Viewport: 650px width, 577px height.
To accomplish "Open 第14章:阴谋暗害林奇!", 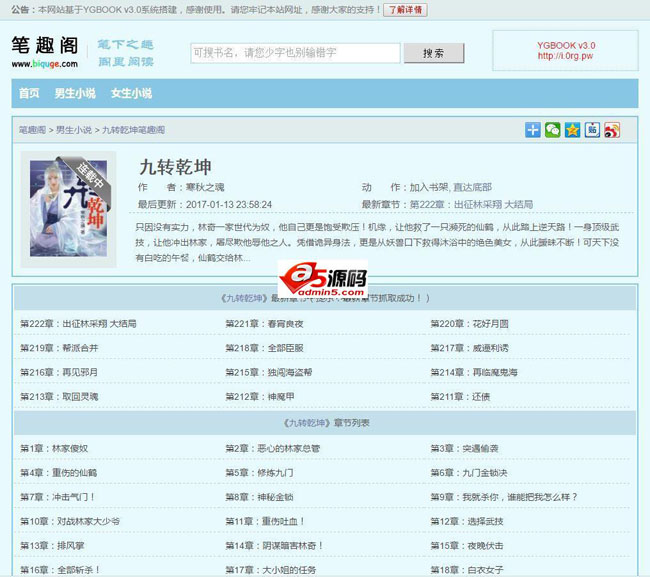I will click(274, 546).
